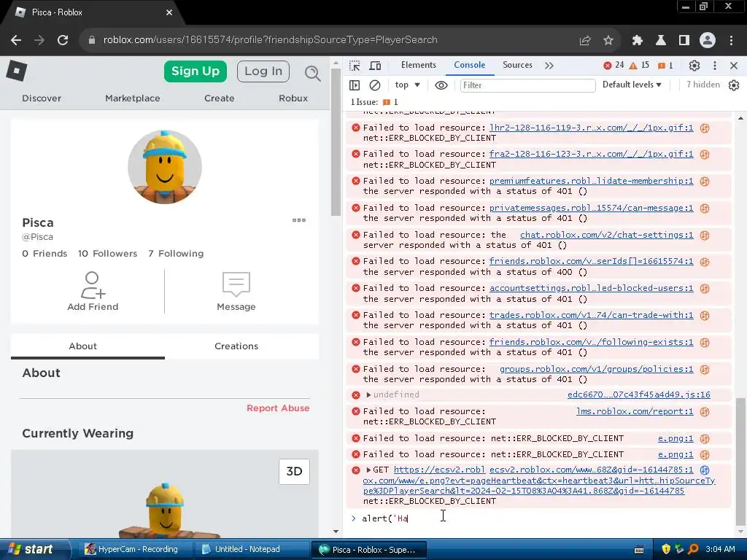Create a live expression with the eye icon
Image resolution: width=747 pixels, height=560 pixels.
pyautogui.click(x=441, y=85)
